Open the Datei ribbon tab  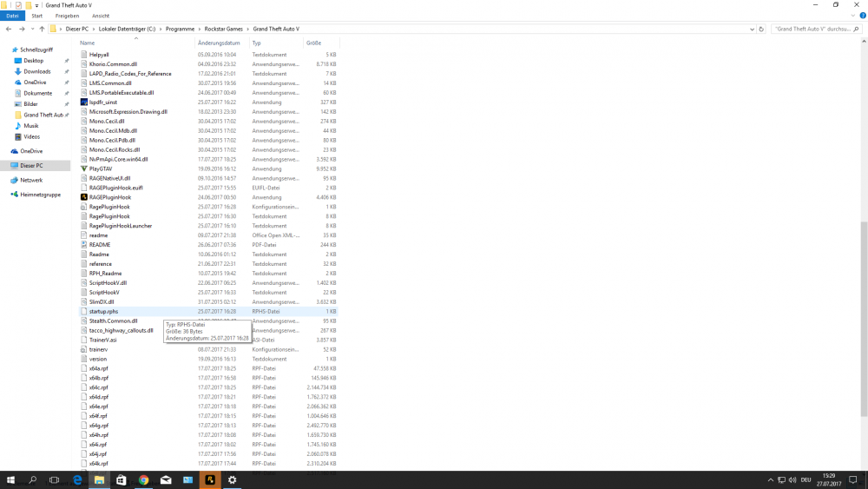click(x=12, y=16)
